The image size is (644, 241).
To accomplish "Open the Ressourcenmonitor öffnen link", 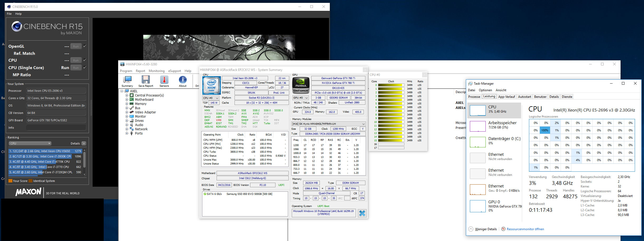I will point(525,229).
